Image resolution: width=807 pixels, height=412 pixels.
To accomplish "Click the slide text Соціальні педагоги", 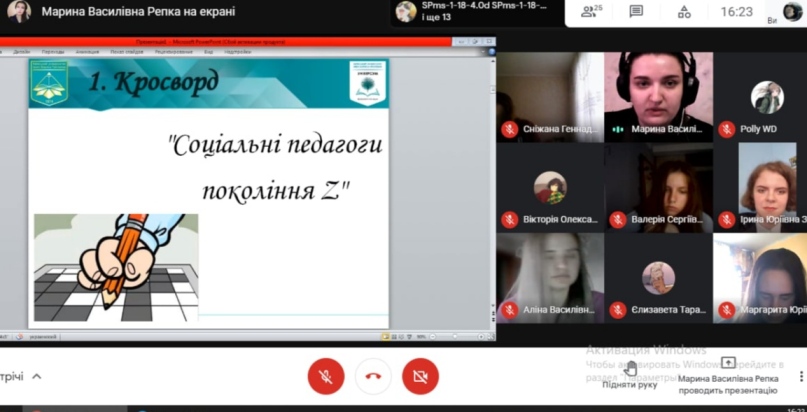I will (275, 146).
